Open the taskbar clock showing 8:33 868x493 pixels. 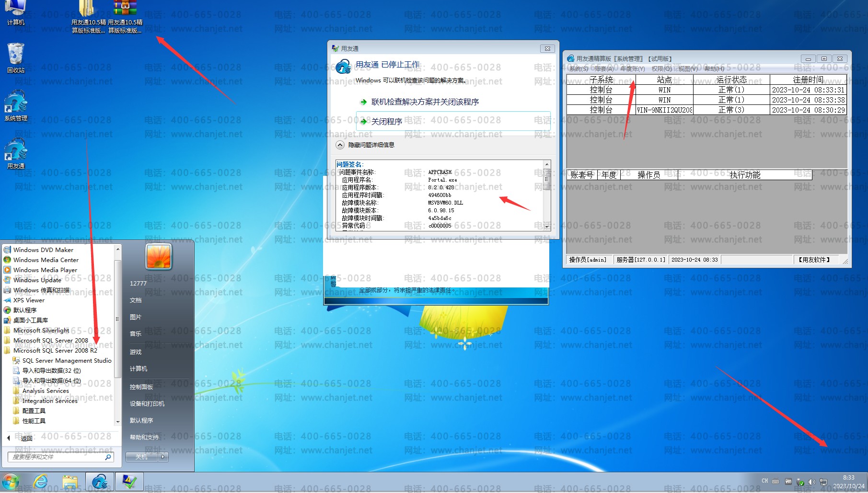point(848,482)
